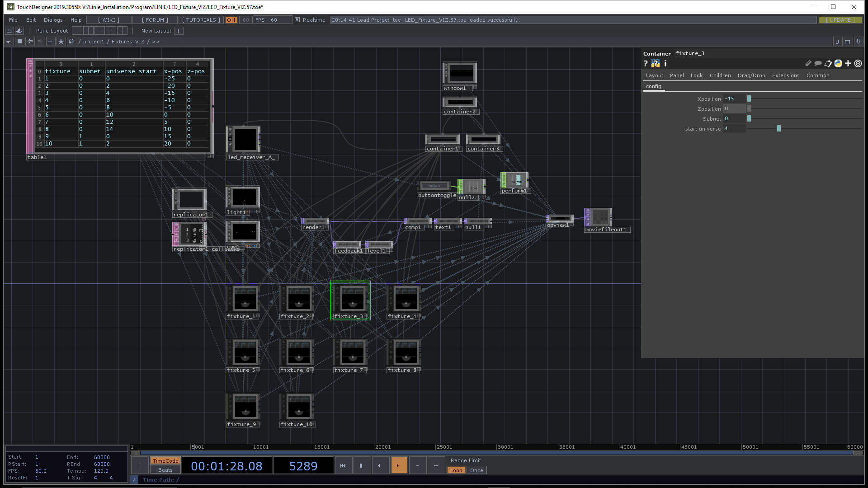Screen dimensions: 868x488
Task: Open the pane type dropdown arrow
Action: pos(8,42)
